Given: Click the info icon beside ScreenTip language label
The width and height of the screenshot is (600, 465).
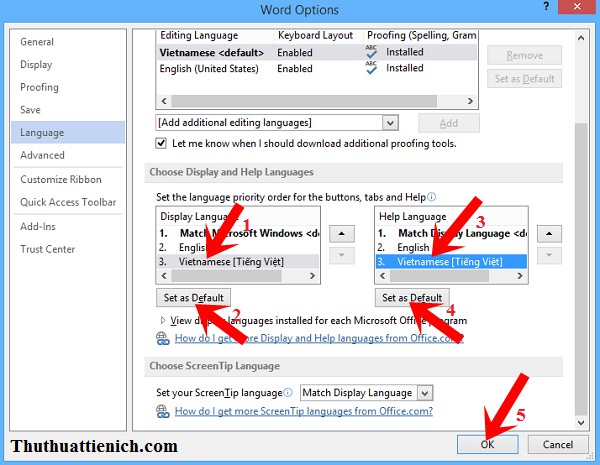Looking at the screenshot, I should pos(288,393).
